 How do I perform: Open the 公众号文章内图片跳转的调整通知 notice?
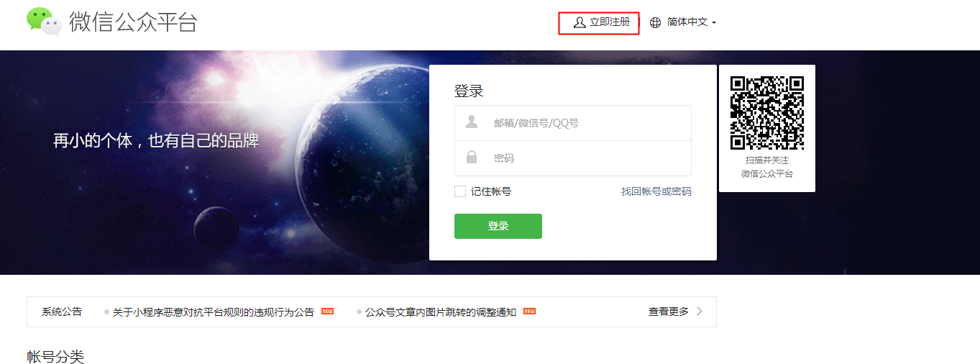click(x=441, y=312)
